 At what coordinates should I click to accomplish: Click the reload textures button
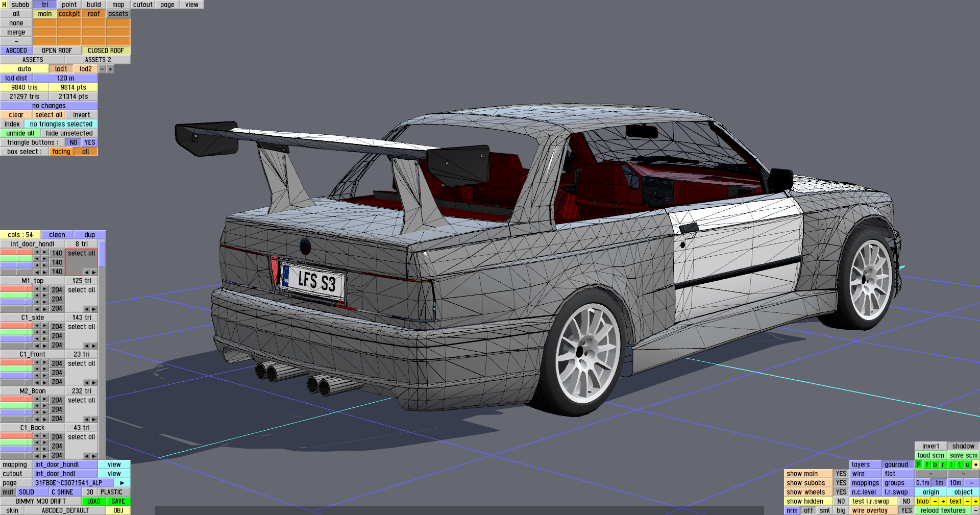click(x=943, y=510)
